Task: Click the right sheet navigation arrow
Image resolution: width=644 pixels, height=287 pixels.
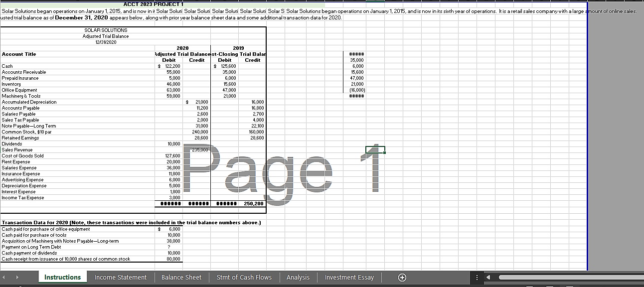Action: pyautogui.click(x=16, y=277)
